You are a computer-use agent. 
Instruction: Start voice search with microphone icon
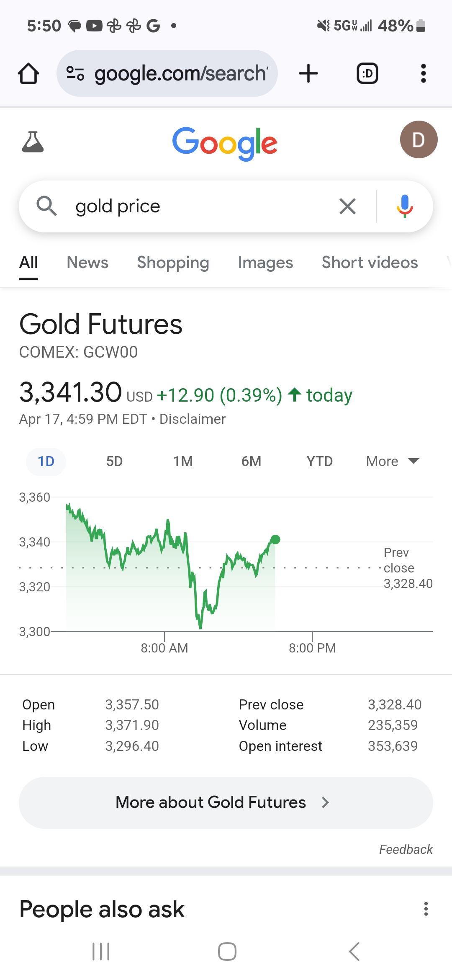[405, 206]
